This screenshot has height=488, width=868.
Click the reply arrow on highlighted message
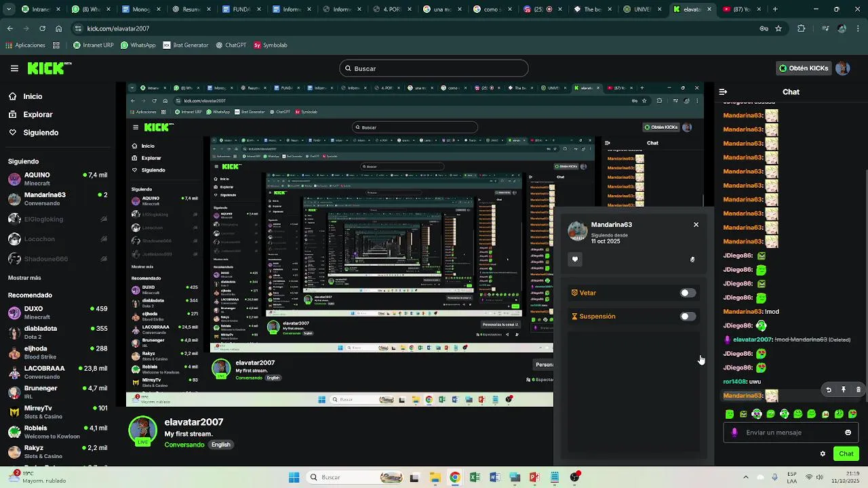(829, 390)
